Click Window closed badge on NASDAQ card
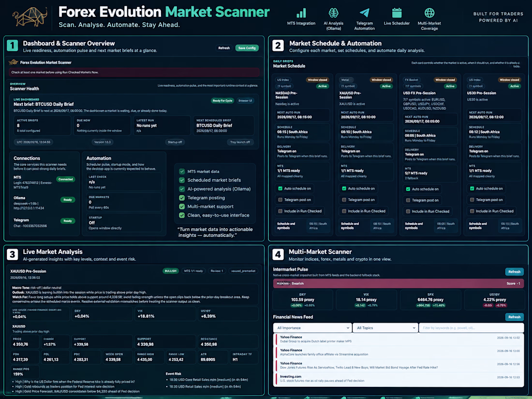 click(317, 80)
